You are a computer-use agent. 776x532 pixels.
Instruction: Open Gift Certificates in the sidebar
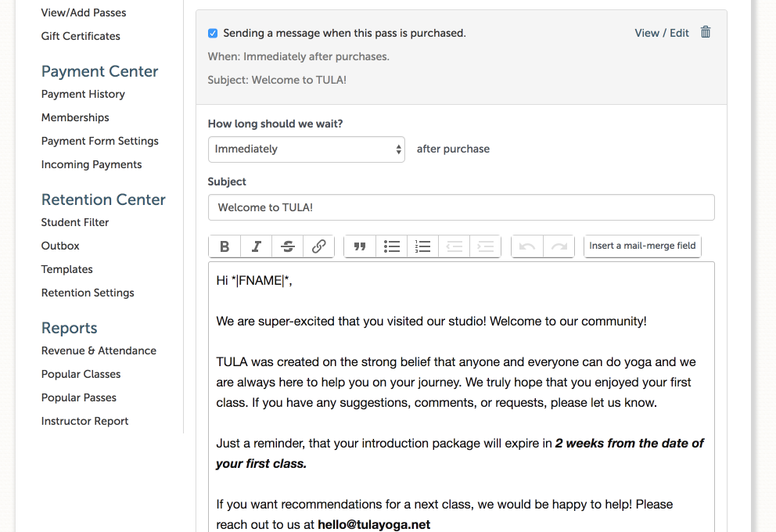pyautogui.click(x=81, y=36)
